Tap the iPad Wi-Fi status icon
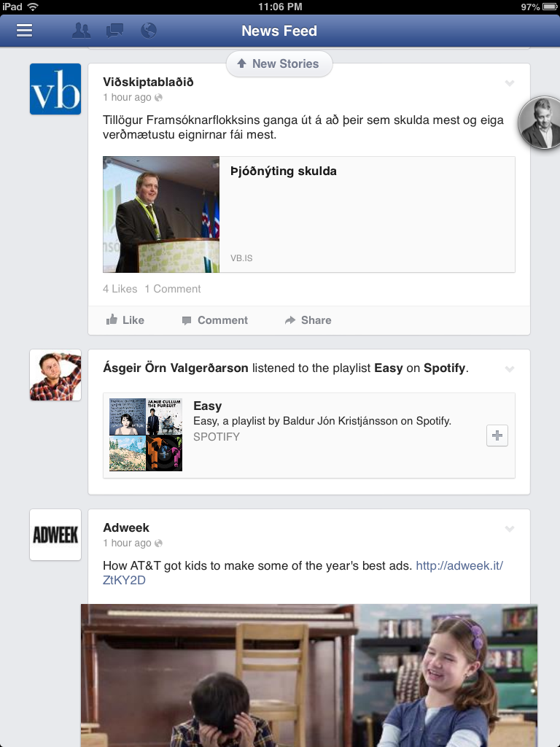 click(33, 7)
